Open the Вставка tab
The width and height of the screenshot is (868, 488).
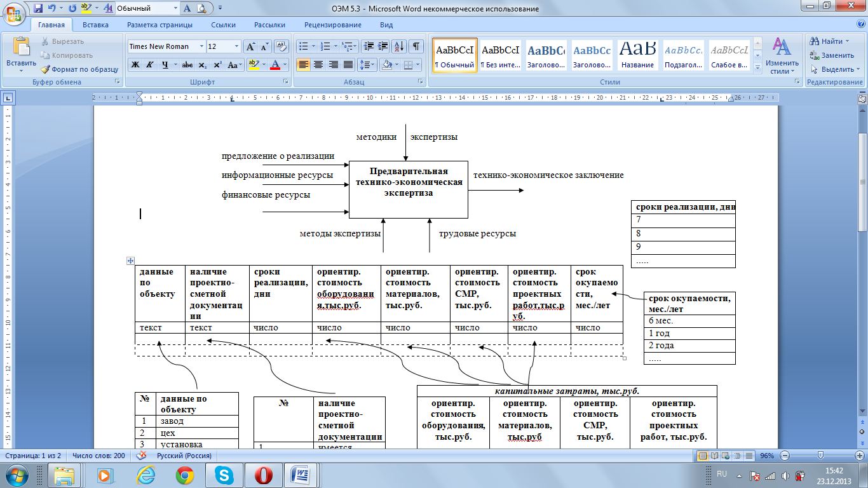coord(95,25)
